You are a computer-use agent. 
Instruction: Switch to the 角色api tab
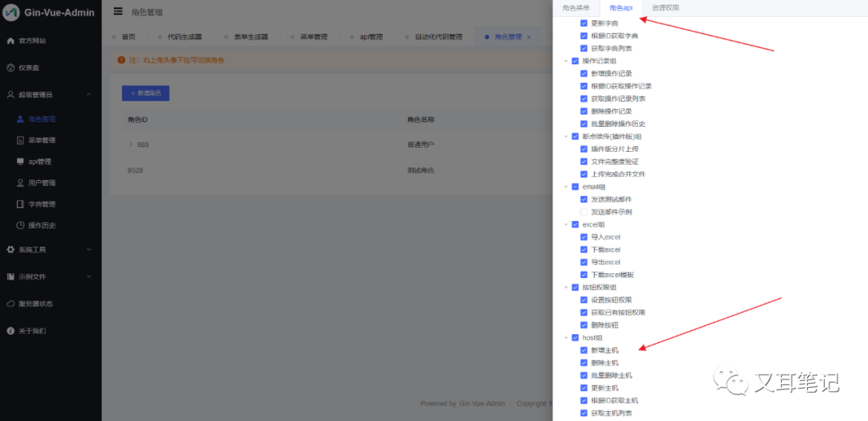[620, 8]
